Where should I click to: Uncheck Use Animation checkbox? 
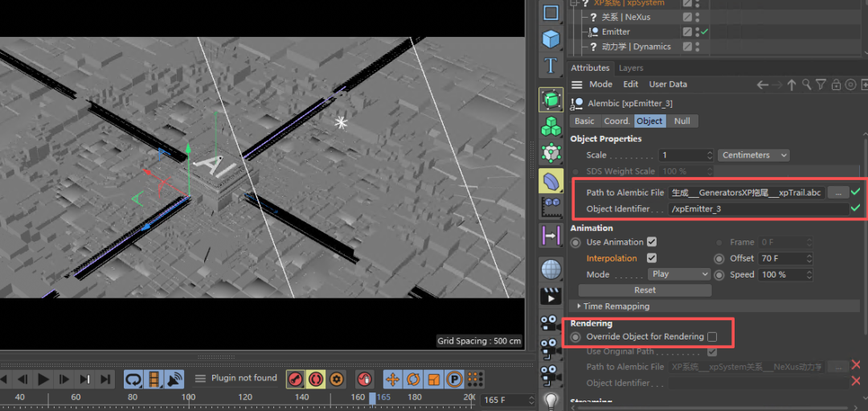[652, 242]
